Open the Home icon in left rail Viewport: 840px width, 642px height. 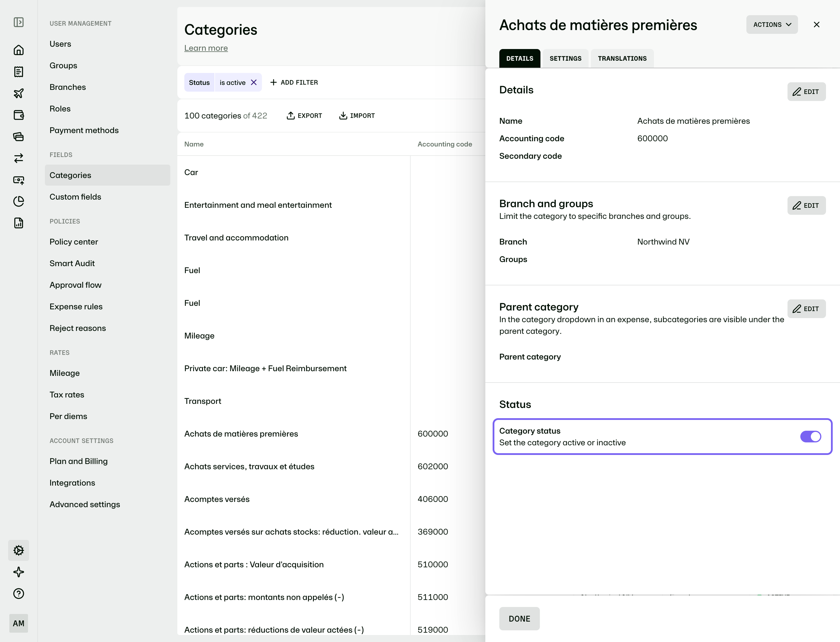pos(18,50)
